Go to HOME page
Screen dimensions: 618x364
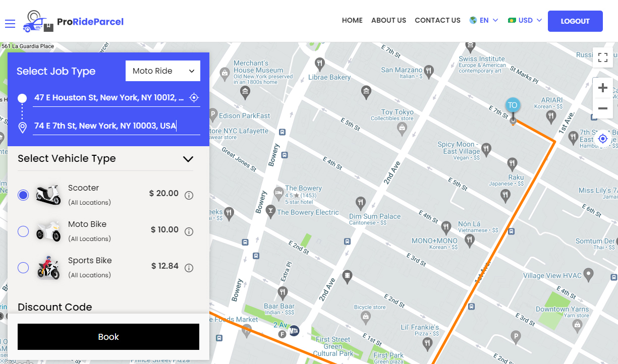tap(352, 21)
